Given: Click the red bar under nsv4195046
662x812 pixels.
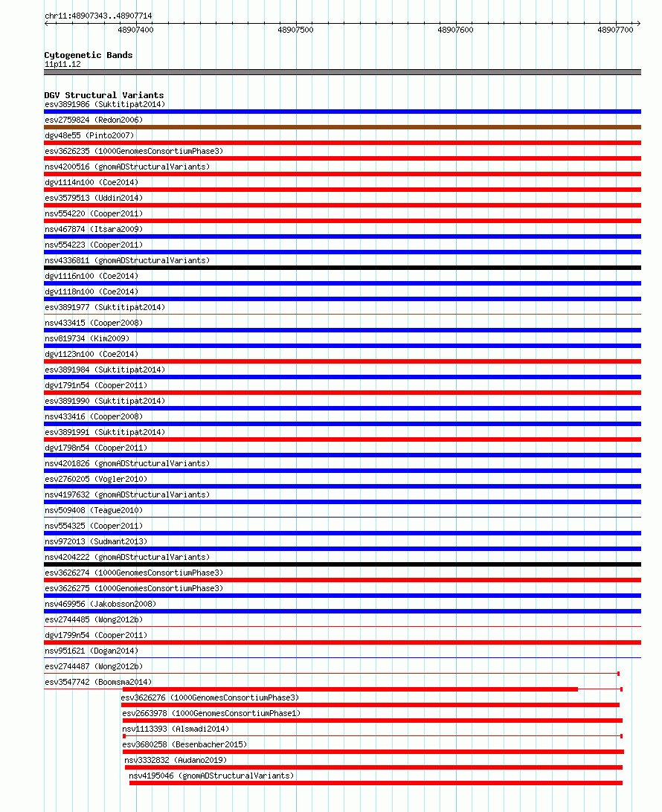Looking at the screenshot, I should [376, 783].
